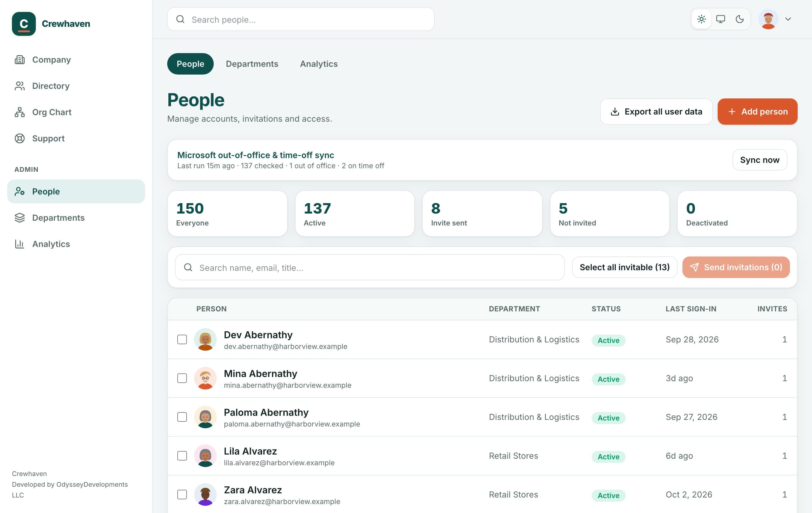Click Select all invitable (13)

(625, 267)
